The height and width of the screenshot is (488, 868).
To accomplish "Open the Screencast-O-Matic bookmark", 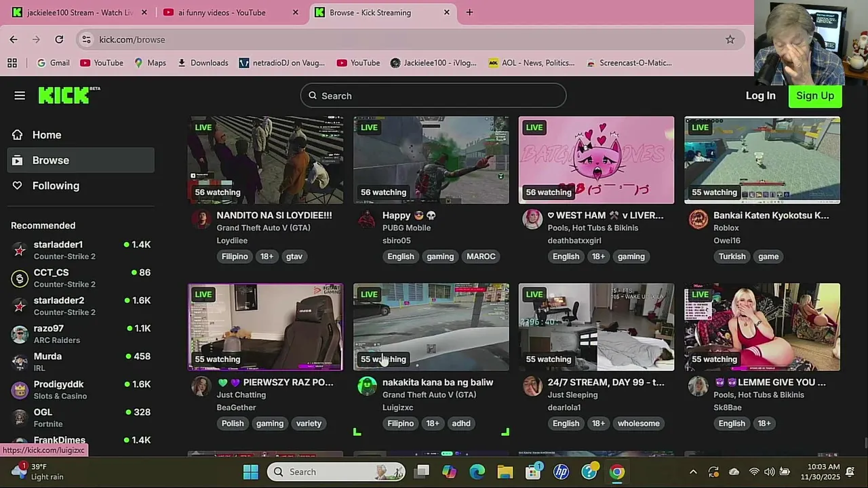I will point(629,63).
